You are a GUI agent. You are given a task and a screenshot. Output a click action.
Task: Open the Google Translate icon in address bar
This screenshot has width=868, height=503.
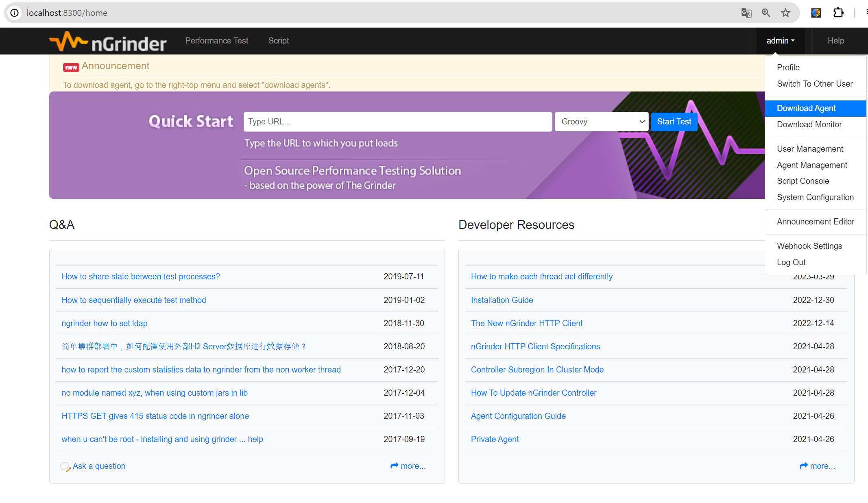point(746,13)
